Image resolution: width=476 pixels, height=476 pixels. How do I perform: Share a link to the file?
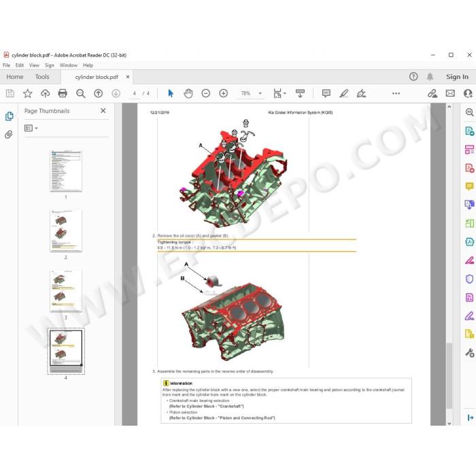(432, 93)
